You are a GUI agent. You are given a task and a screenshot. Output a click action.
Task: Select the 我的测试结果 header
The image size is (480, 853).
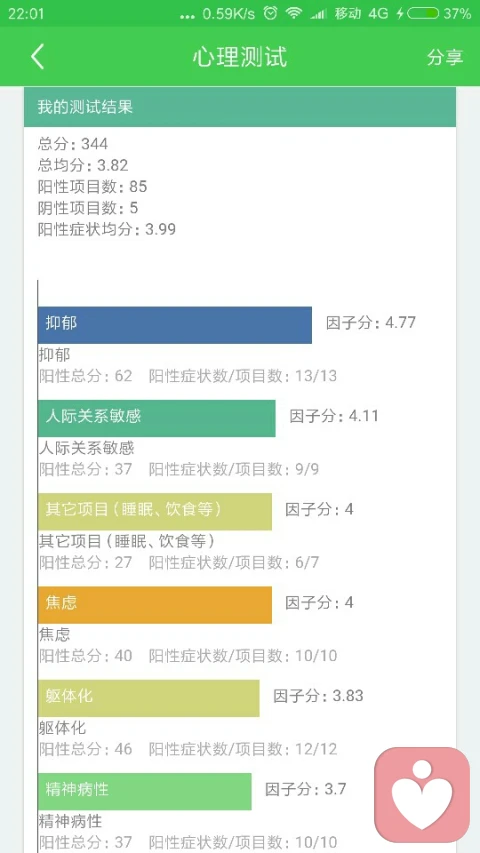click(x=239, y=107)
